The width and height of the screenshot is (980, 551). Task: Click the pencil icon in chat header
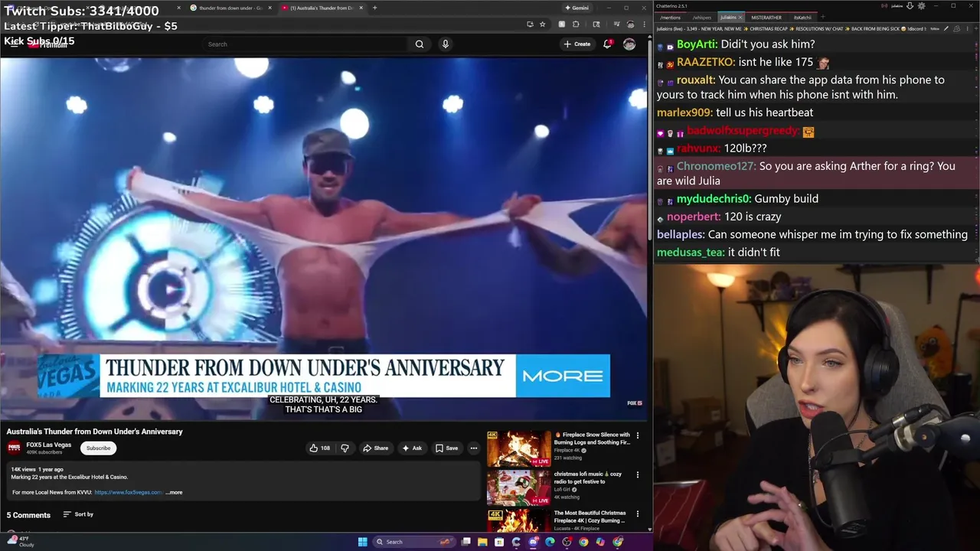coord(946,28)
